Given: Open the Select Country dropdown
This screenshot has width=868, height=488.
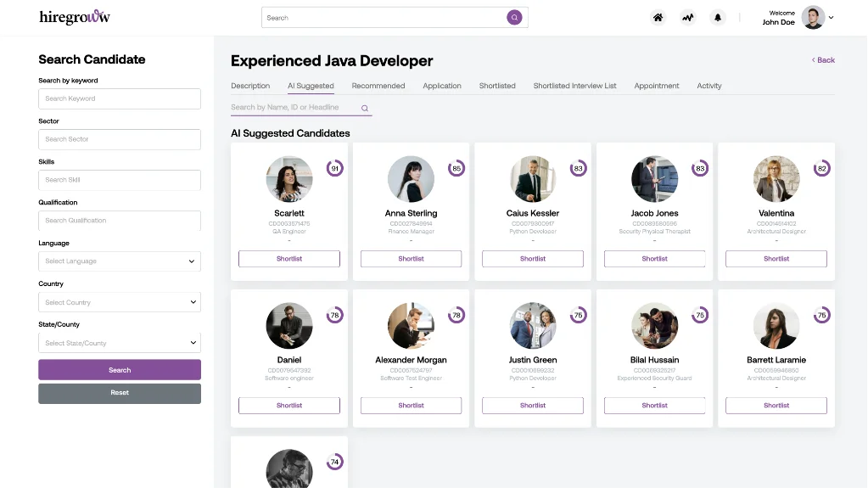Looking at the screenshot, I should click(x=120, y=302).
